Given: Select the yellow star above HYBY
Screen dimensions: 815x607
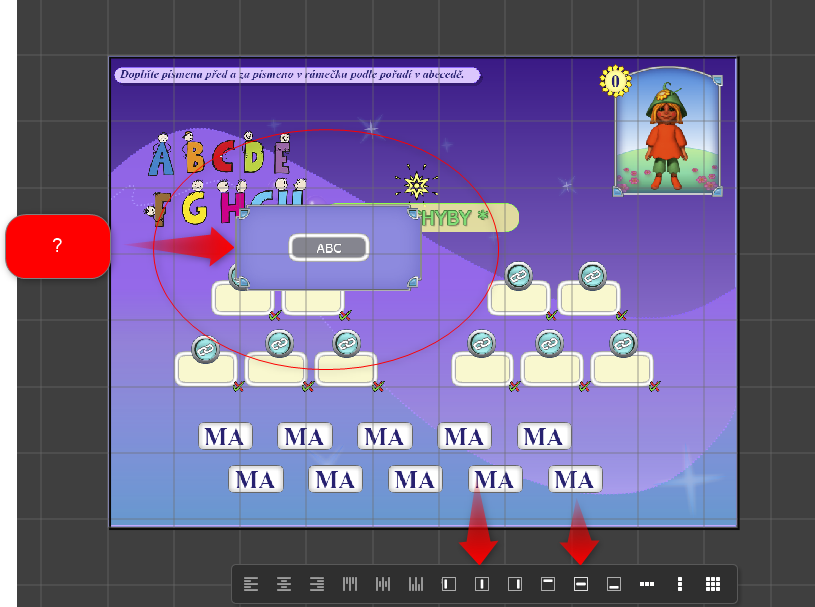Looking at the screenshot, I should pyautogui.click(x=416, y=184).
